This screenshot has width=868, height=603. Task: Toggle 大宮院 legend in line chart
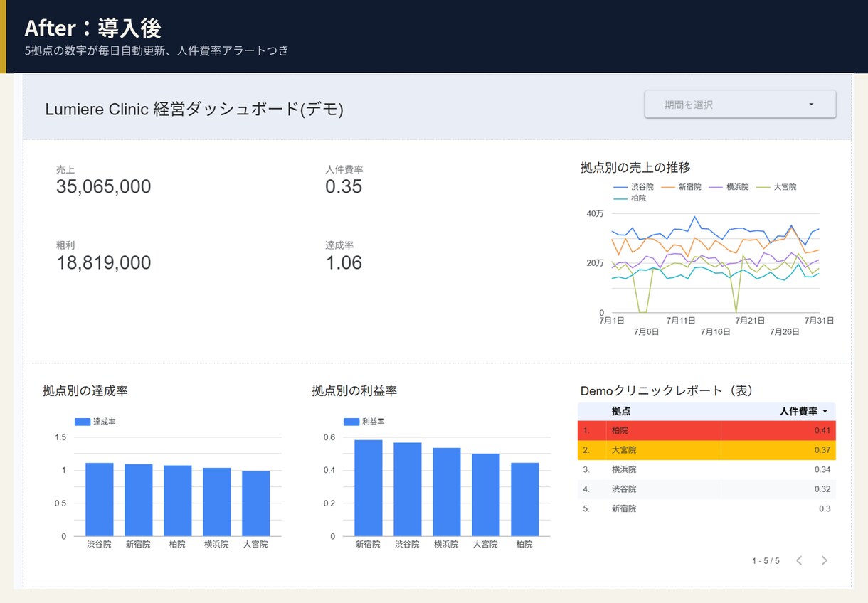click(x=776, y=187)
